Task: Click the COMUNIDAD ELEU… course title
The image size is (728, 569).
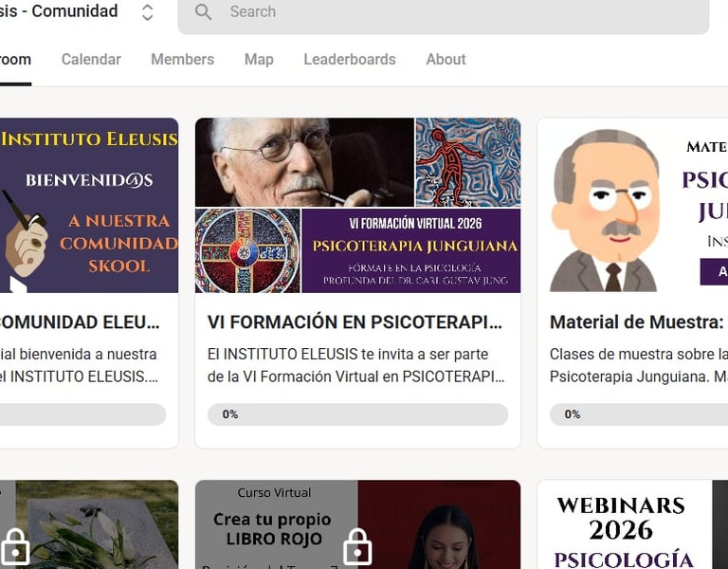Action: 80,321
